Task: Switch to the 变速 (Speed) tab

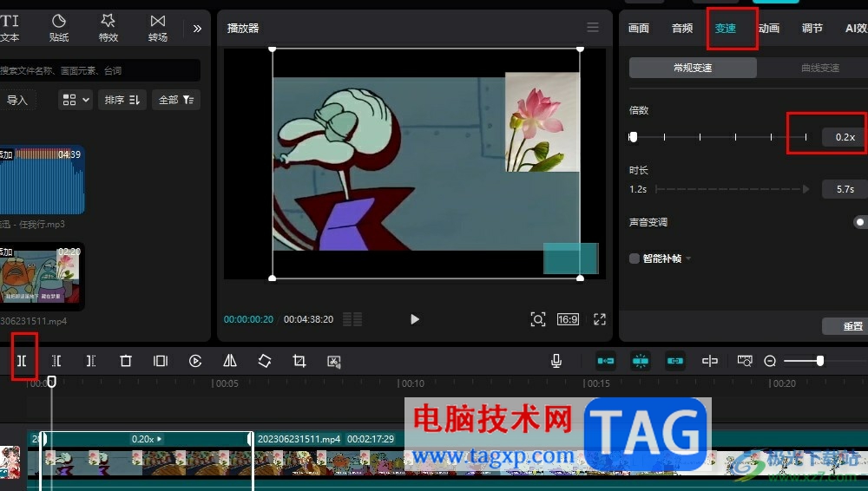Action: tap(725, 29)
